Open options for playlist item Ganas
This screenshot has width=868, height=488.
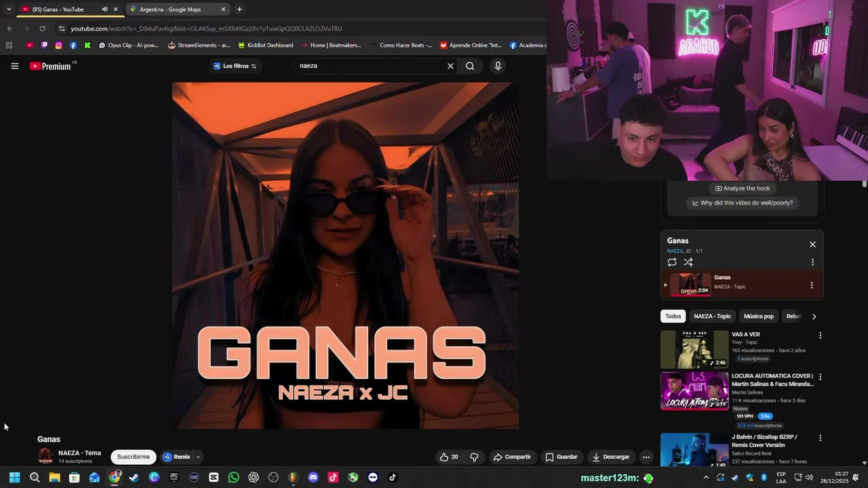pyautogui.click(x=812, y=285)
